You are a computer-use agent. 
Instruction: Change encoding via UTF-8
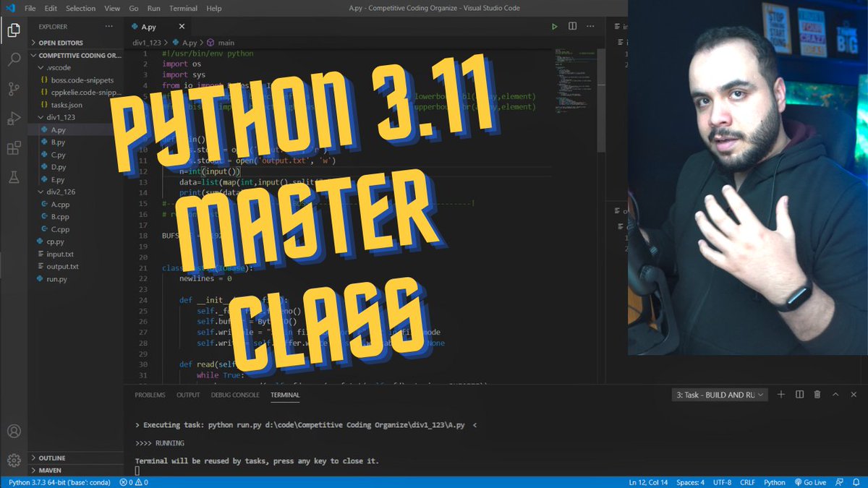723,482
